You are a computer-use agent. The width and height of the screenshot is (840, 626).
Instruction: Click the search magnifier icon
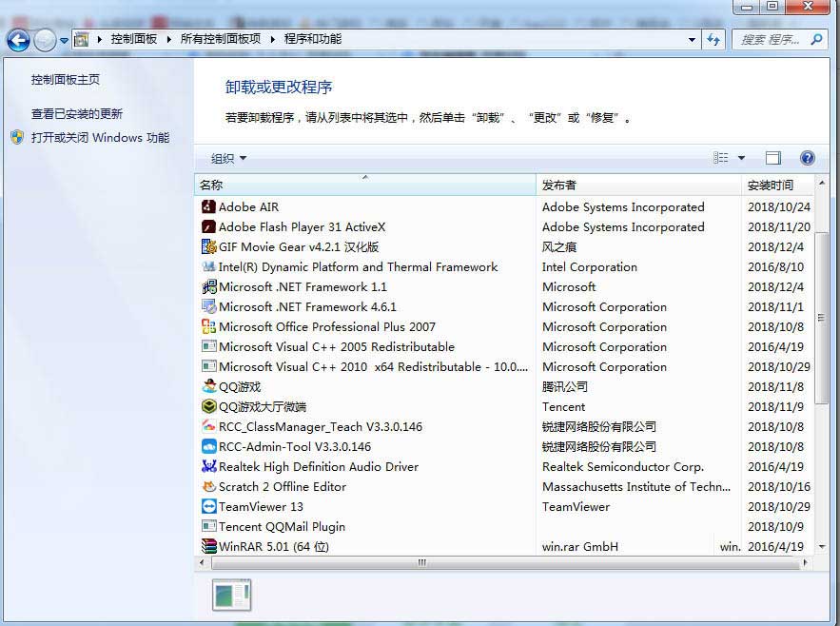tap(816, 39)
